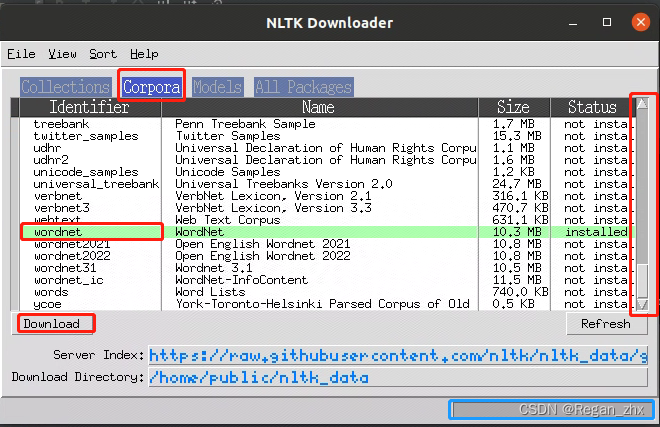The width and height of the screenshot is (660, 427).
Task: Click the '10.3 MB' size cell
Action: [517, 232]
